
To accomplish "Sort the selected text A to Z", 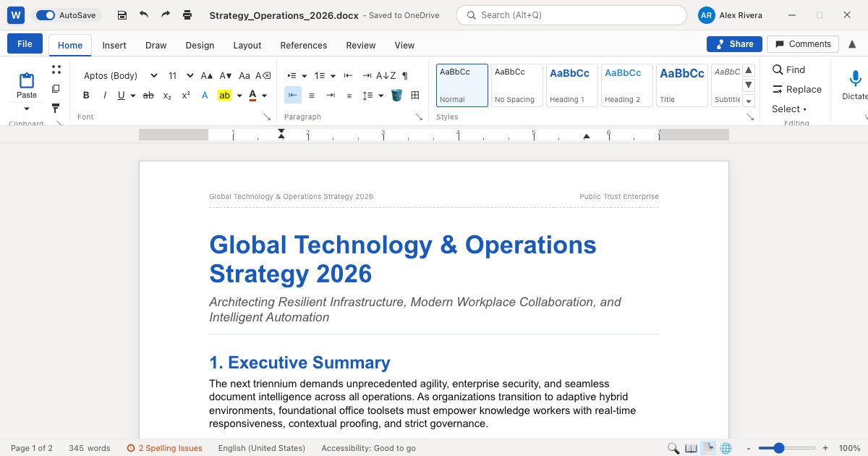I will [386, 75].
